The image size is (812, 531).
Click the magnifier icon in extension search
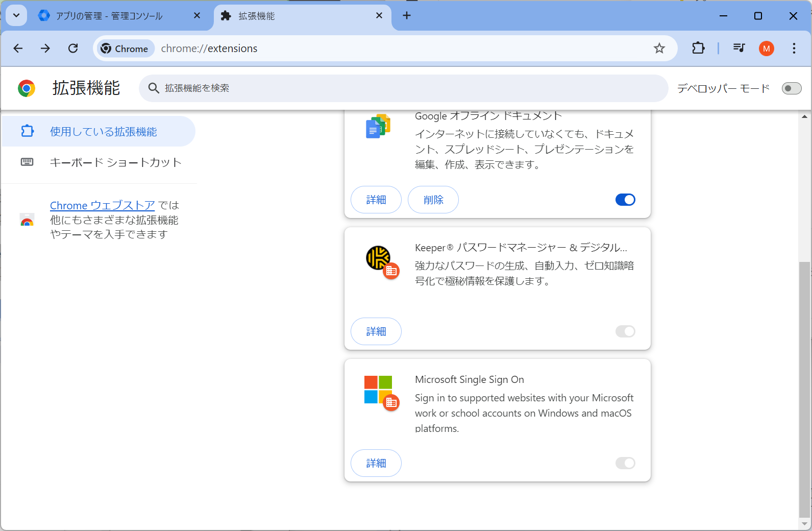(x=154, y=88)
